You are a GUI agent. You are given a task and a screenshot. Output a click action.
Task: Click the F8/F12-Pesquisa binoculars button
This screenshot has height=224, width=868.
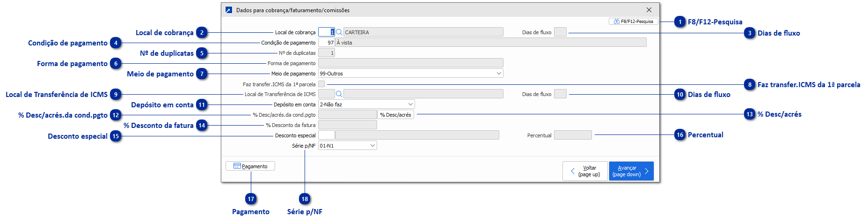633,22
